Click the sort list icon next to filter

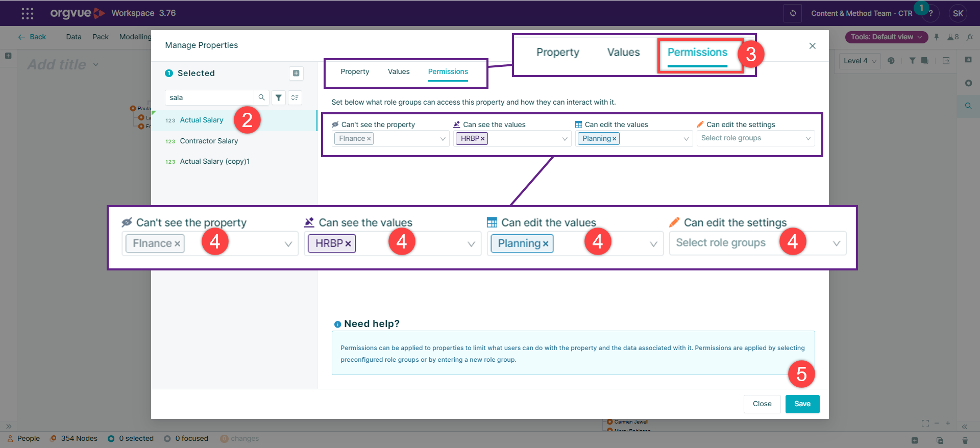[x=295, y=97]
